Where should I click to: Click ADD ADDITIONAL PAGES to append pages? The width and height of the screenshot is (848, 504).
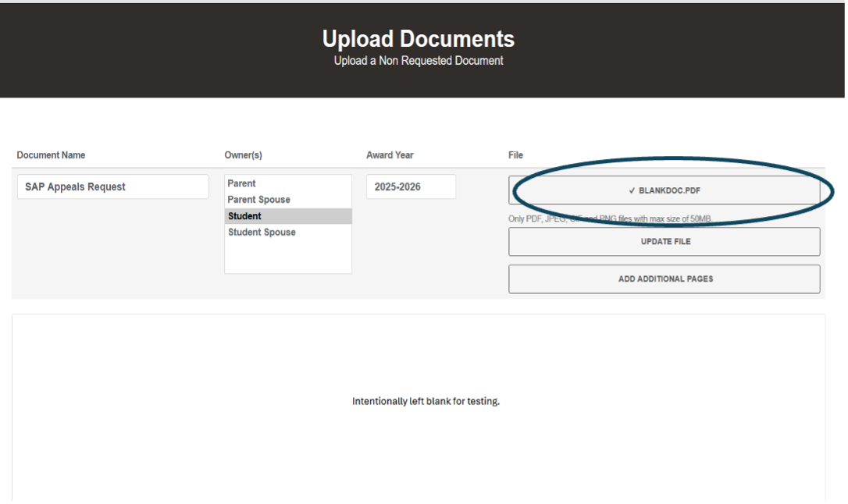point(664,279)
